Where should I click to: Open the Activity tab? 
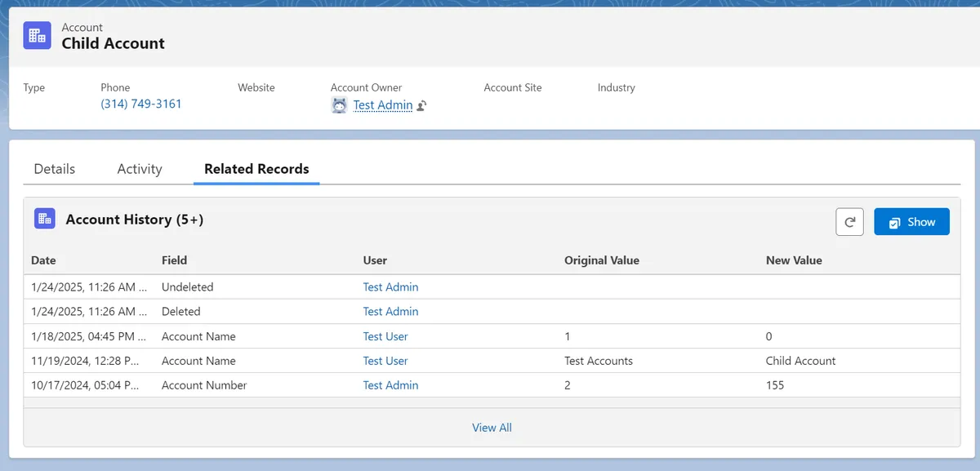click(140, 169)
